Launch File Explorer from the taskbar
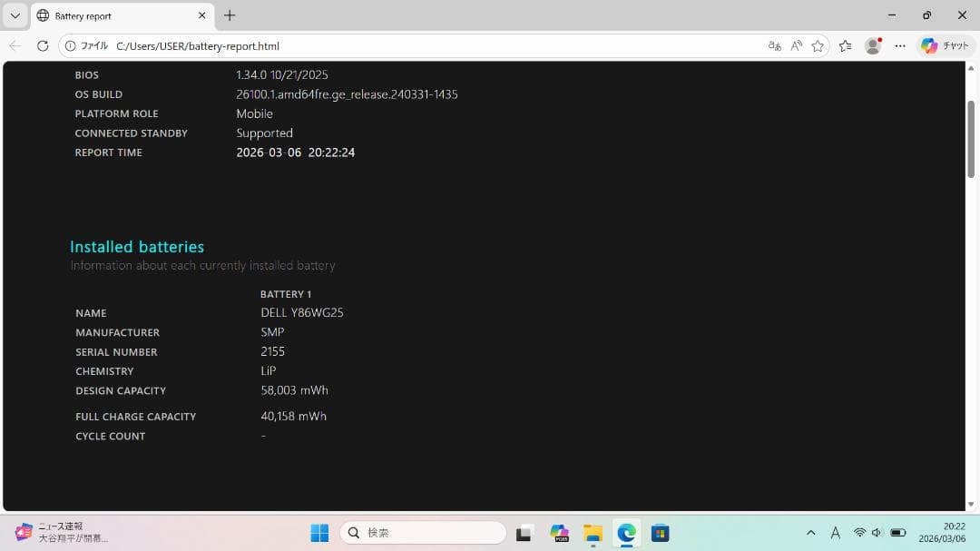Image resolution: width=980 pixels, height=551 pixels. pyautogui.click(x=593, y=532)
